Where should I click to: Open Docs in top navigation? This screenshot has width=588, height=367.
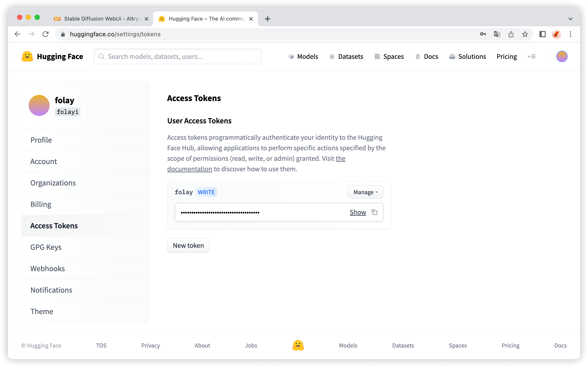[x=427, y=57]
